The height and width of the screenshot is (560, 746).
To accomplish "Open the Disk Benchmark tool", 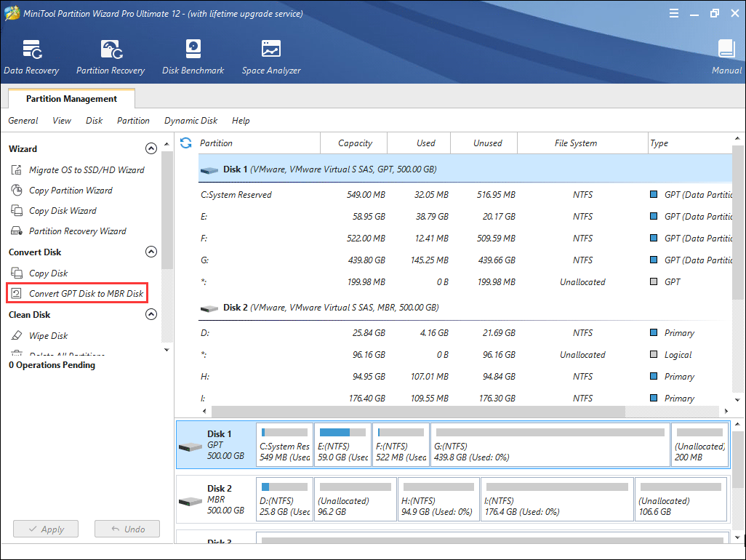I will (x=193, y=57).
